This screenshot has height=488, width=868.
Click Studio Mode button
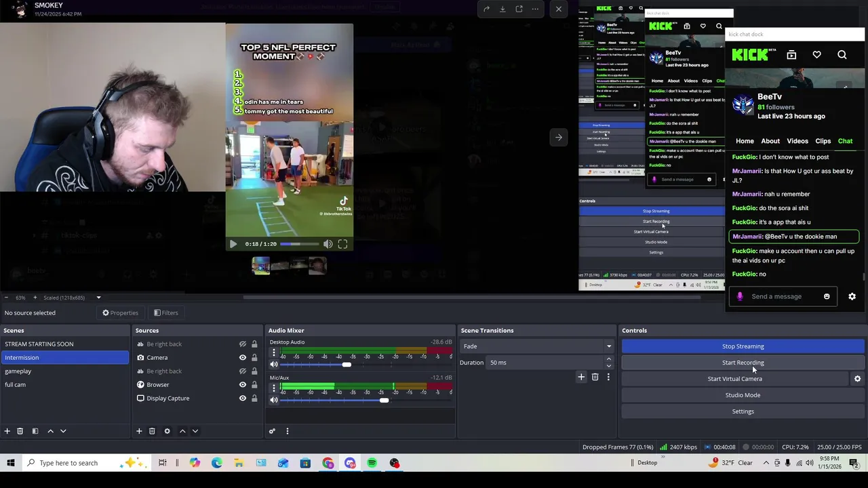[743, 395]
